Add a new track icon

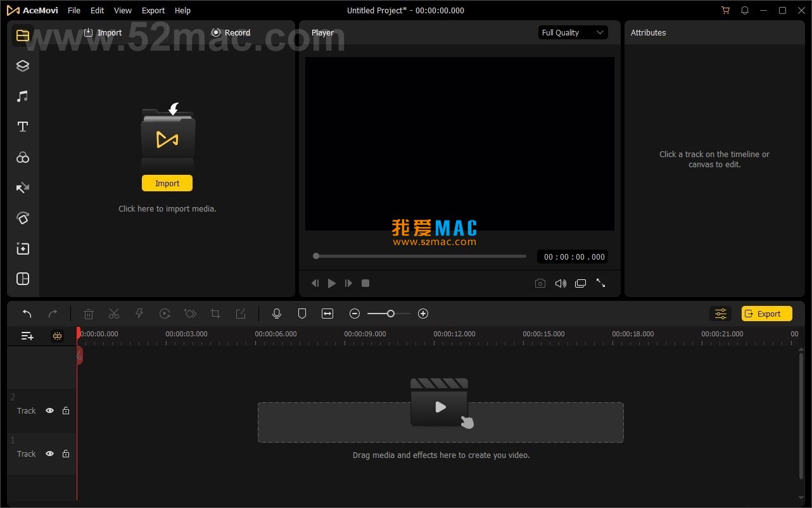[27, 336]
